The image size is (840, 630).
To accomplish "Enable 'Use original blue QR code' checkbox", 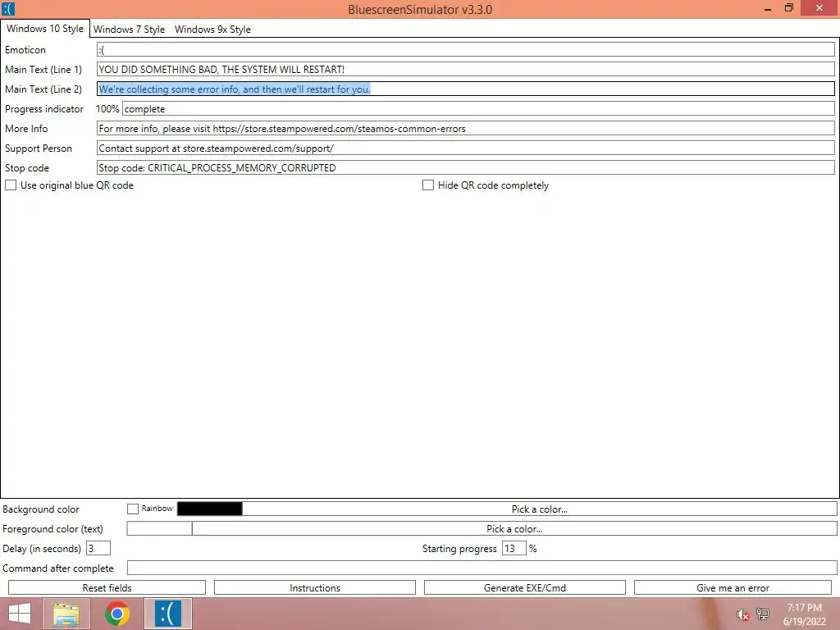I will click(11, 185).
